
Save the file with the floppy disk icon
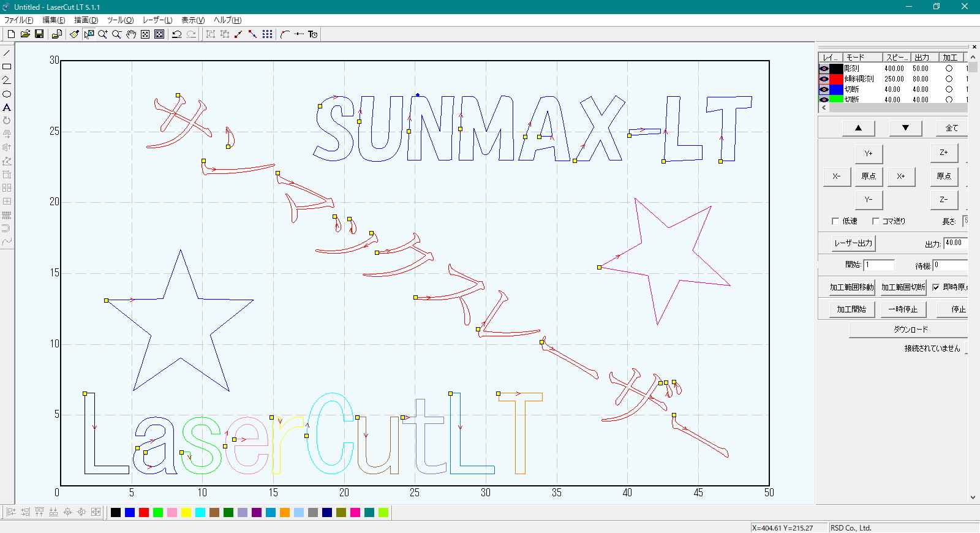[39, 34]
